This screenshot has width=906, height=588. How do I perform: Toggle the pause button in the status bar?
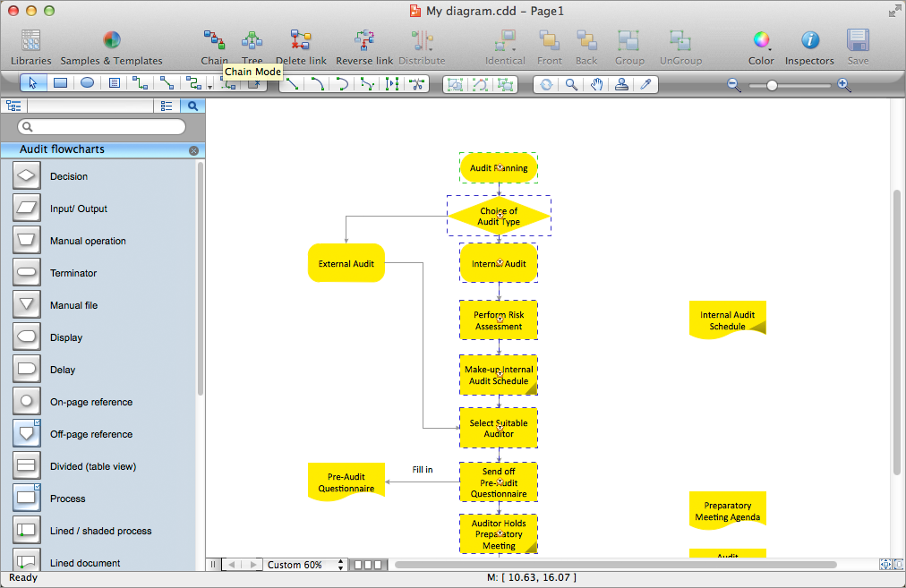pyautogui.click(x=213, y=565)
